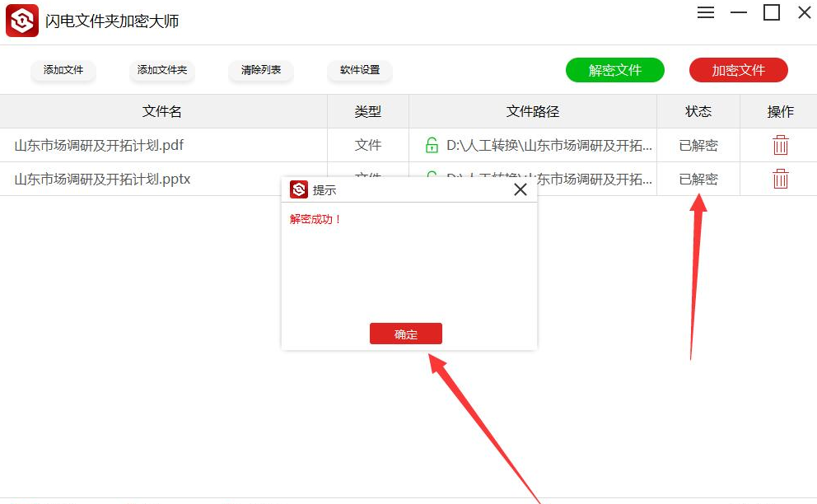Click the 状态 column header
The image size is (817, 504).
pos(698,111)
